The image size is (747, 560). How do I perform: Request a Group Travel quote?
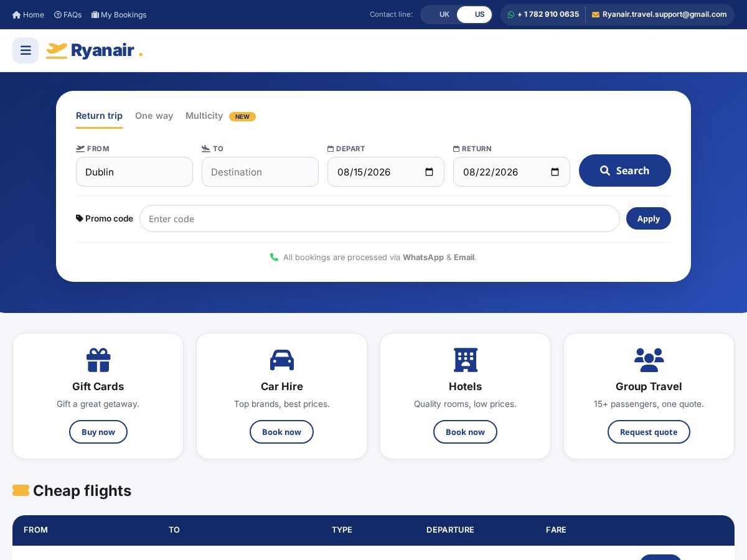click(649, 432)
